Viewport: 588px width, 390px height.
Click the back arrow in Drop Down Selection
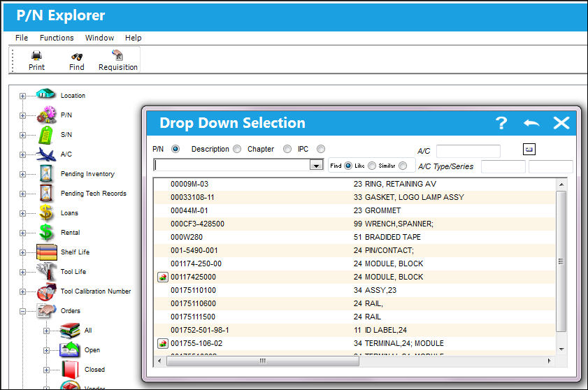pos(531,123)
